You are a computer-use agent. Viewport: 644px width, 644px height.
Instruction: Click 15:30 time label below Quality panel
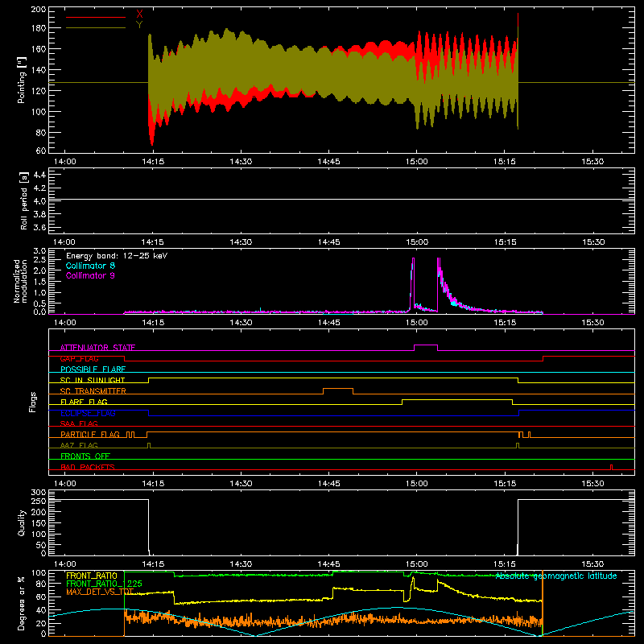coord(592,564)
